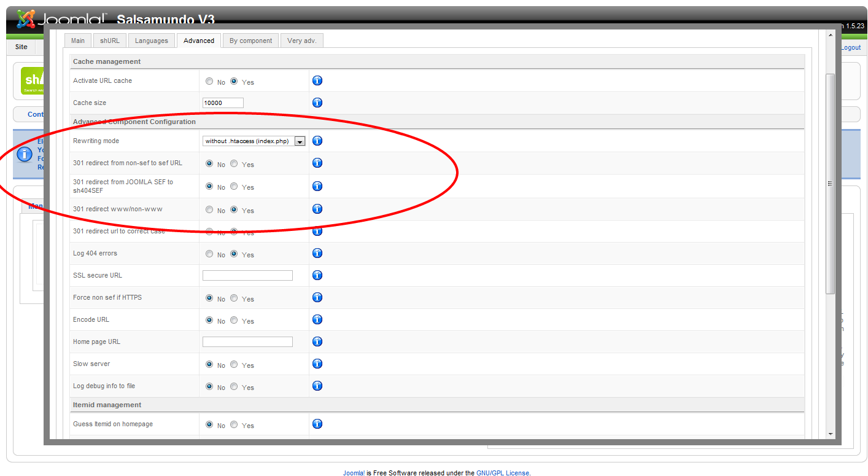Click the "Log 404 errors" label

(x=95, y=253)
